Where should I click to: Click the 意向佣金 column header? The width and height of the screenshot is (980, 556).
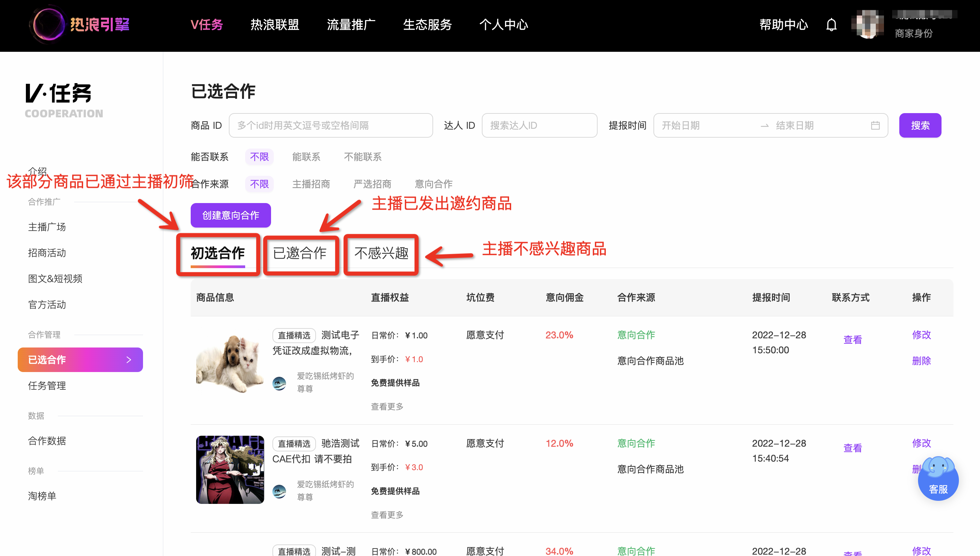565,297
